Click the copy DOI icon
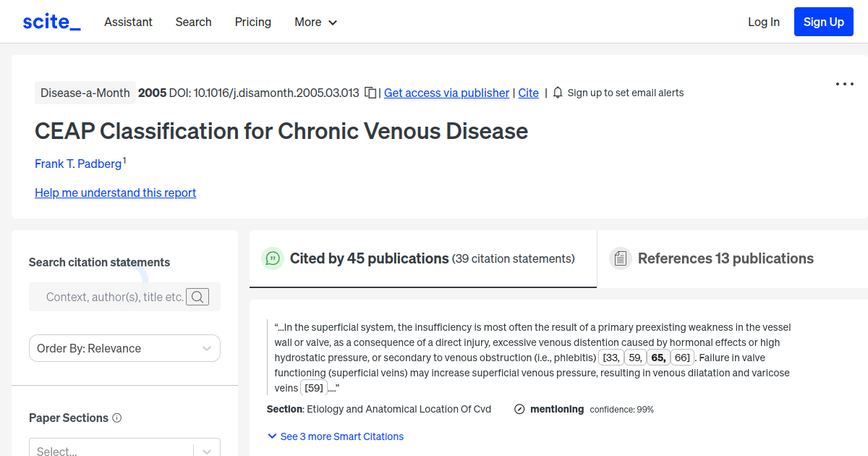868x456 pixels. pyautogui.click(x=369, y=93)
